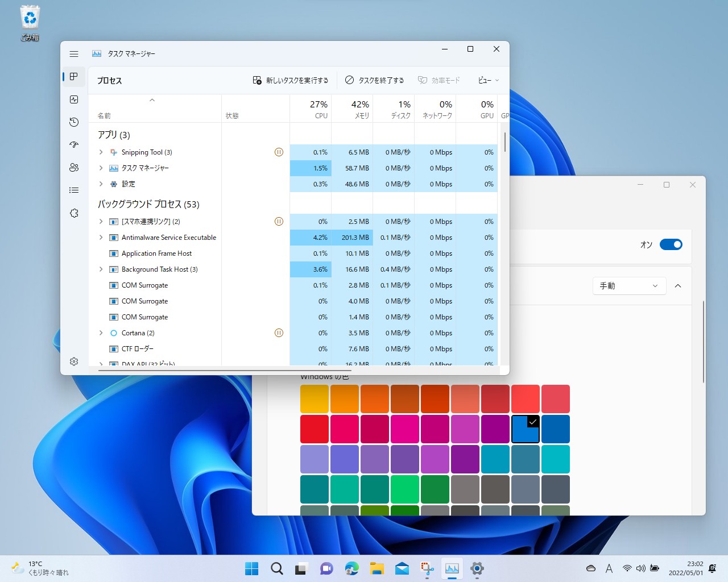The image size is (728, 582).
Task: Choose the yellow-gold Windows color swatch
Action: click(315, 399)
